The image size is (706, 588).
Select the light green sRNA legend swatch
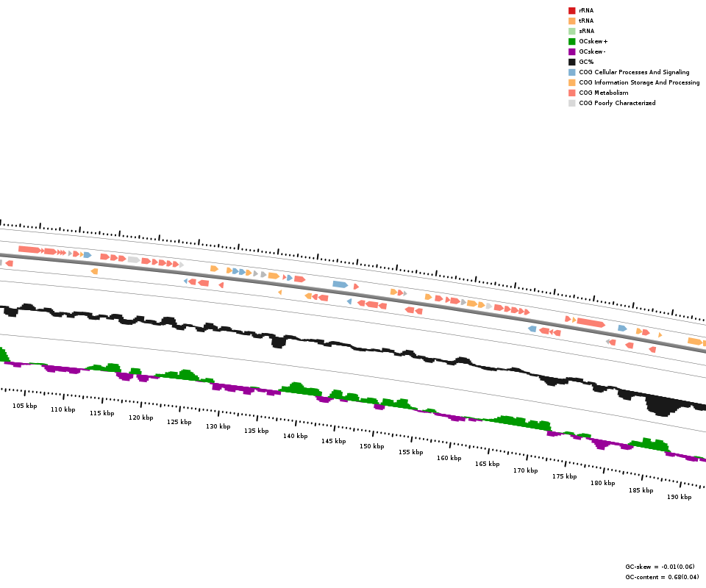(571, 31)
